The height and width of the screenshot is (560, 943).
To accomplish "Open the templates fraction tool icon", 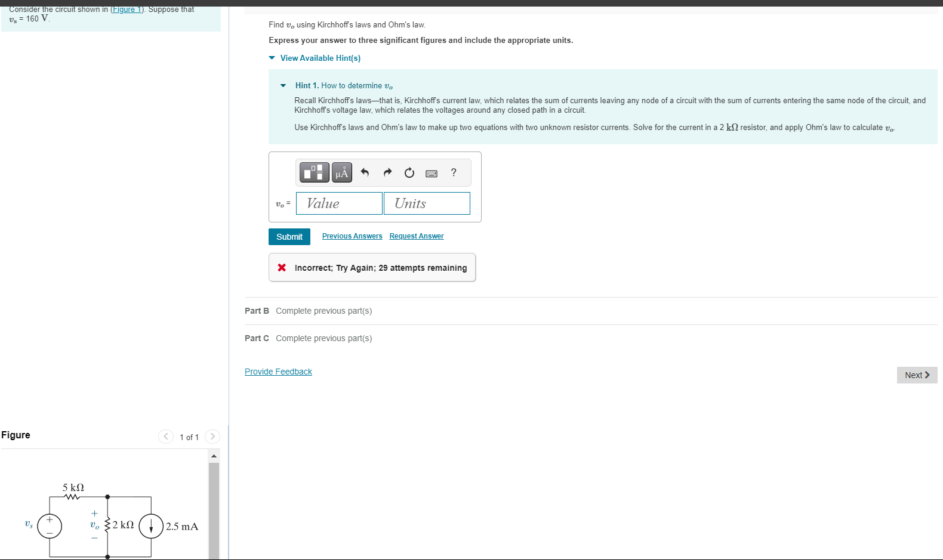I will [314, 172].
